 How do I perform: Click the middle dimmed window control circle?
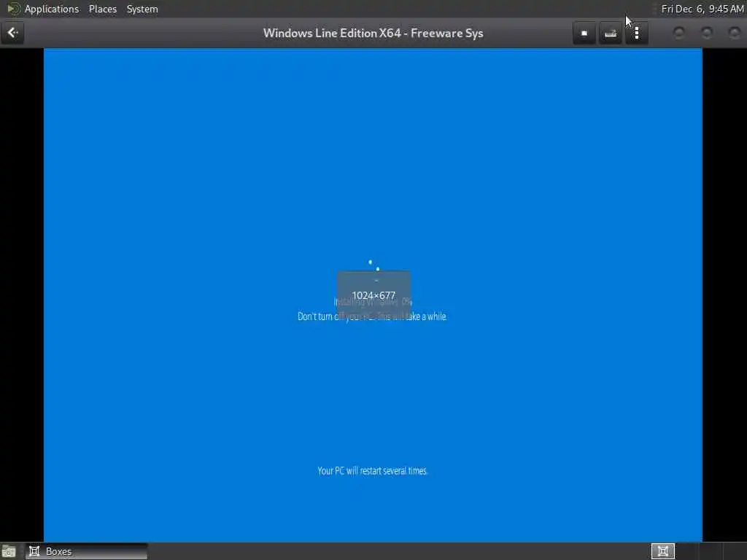click(707, 33)
